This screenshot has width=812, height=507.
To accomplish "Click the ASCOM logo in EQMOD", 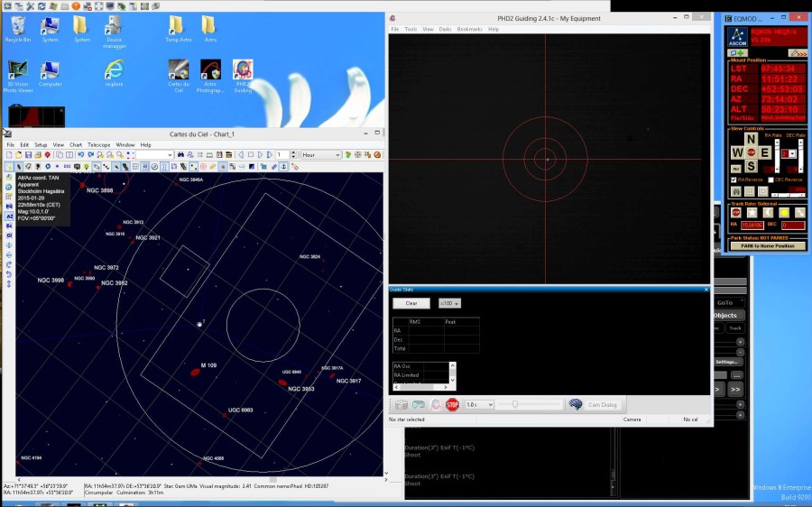I will coord(737,37).
